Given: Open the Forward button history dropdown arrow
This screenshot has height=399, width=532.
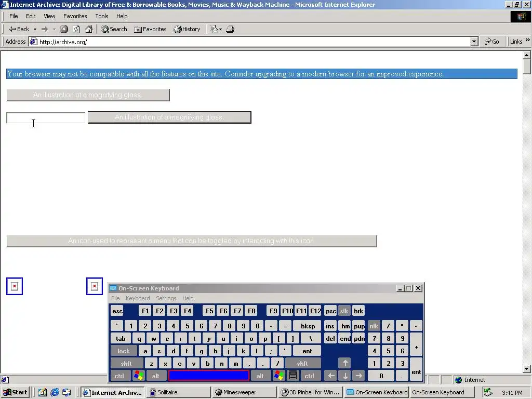Looking at the screenshot, I should click(x=54, y=29).
